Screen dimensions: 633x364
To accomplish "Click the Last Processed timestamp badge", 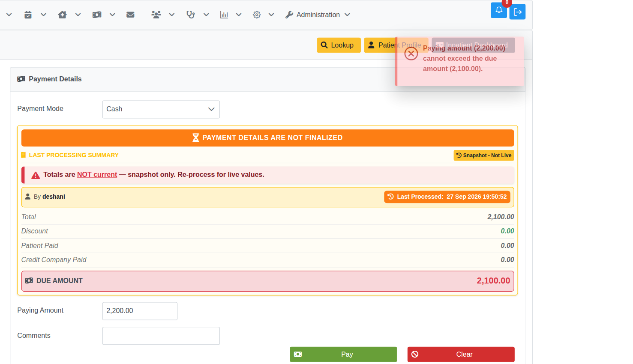I will click(x=447, y=197).
